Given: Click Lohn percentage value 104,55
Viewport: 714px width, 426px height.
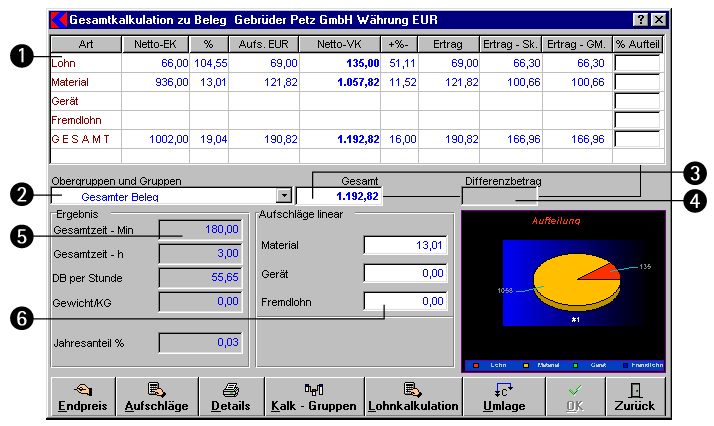Looking at the screenshot, I should pyautogui.click(x=210, y=63).
